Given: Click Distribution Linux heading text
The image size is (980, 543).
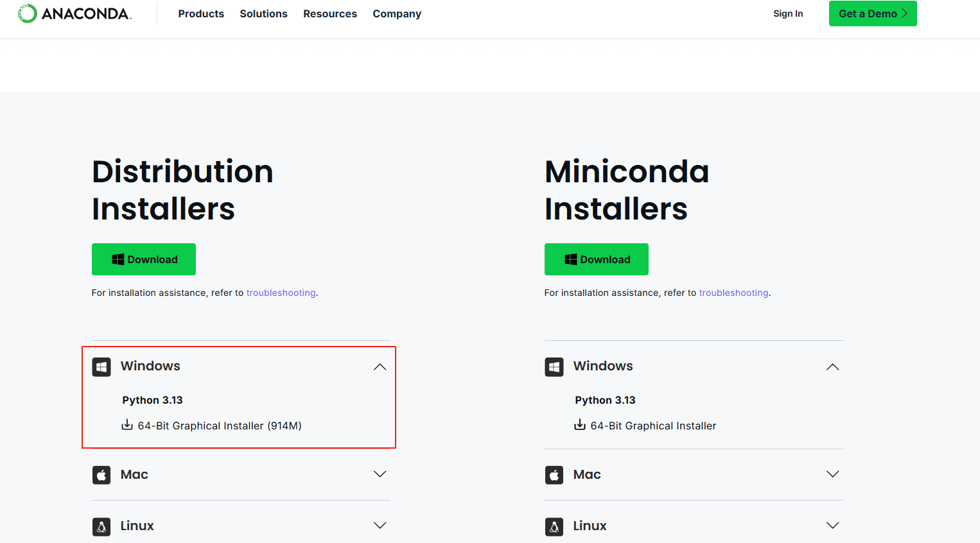Looking at the screenshot, I should (x=137, y=526).
